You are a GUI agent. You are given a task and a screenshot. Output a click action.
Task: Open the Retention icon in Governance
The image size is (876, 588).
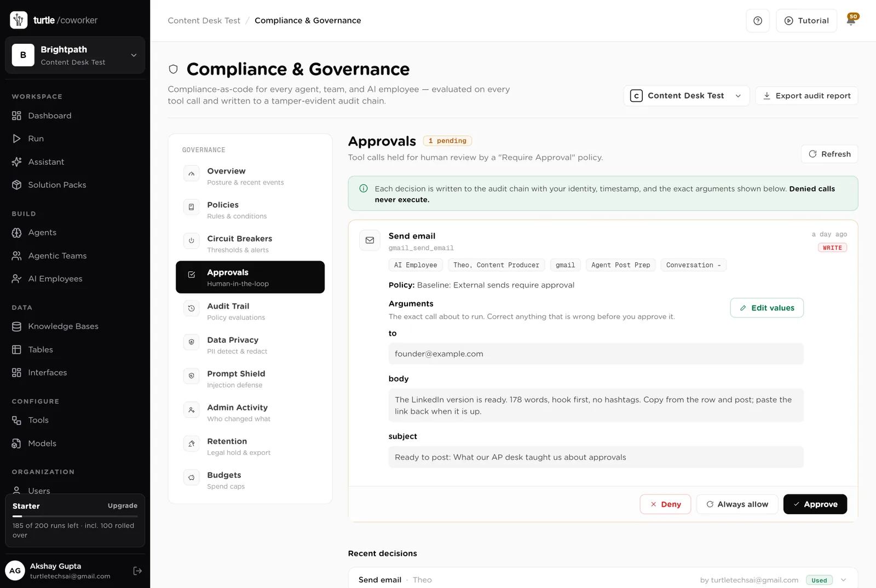[191, 443]
